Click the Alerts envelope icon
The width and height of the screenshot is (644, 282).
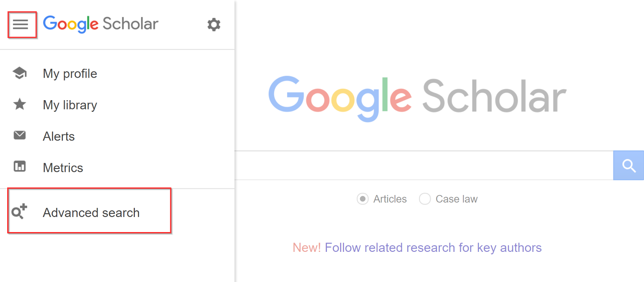coord(19,136)
